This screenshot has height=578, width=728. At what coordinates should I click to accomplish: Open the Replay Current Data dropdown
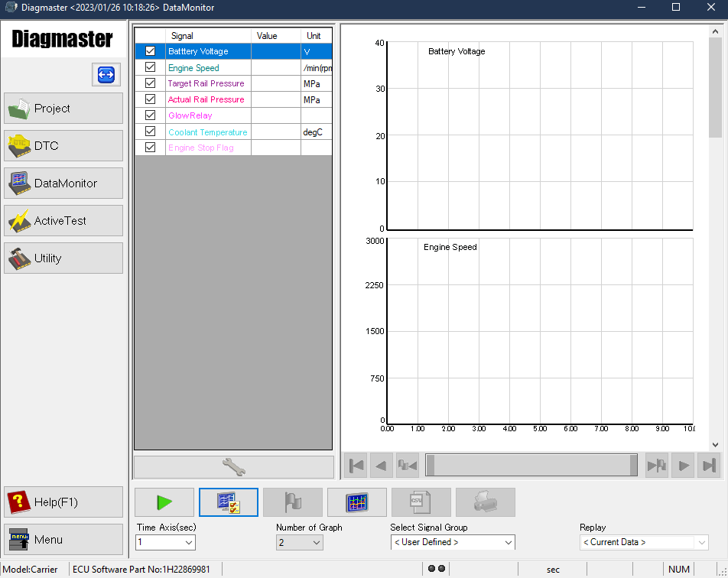pos(644,542)
